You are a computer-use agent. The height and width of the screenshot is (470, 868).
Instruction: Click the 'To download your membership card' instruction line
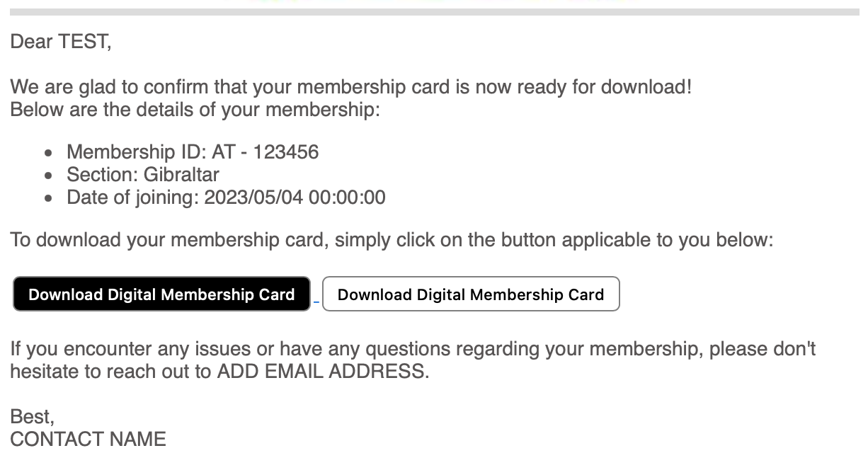pyautogui.click(x=392, y=240)
